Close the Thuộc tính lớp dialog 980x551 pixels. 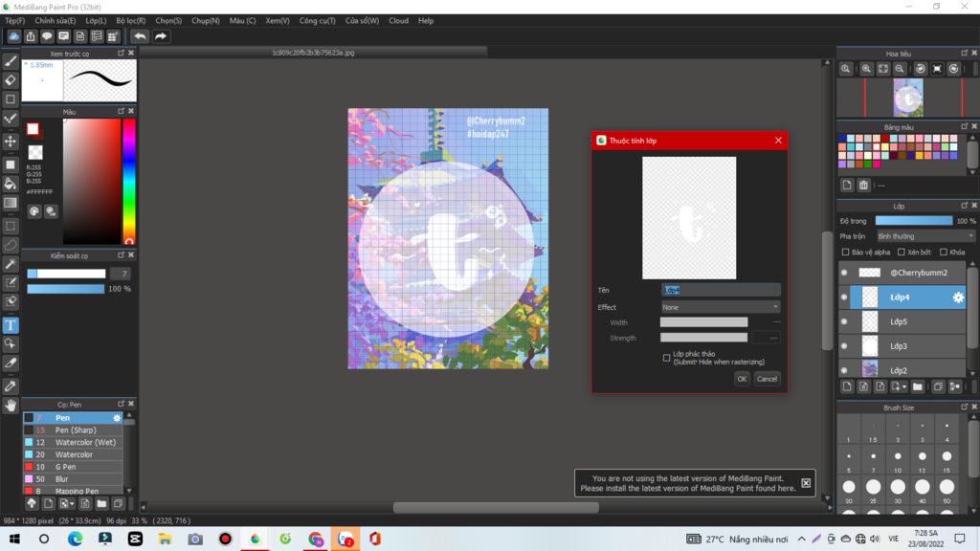pyautogui.click(x=778, y=141)
